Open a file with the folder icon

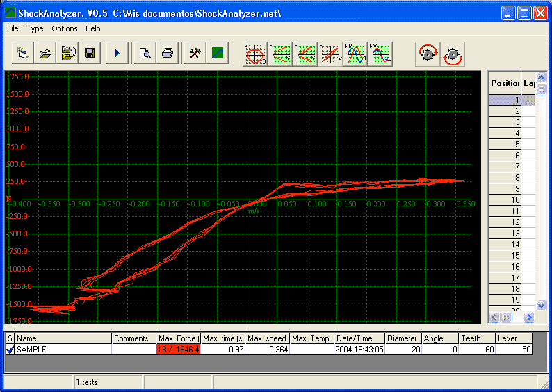click(x=44, y=53)
